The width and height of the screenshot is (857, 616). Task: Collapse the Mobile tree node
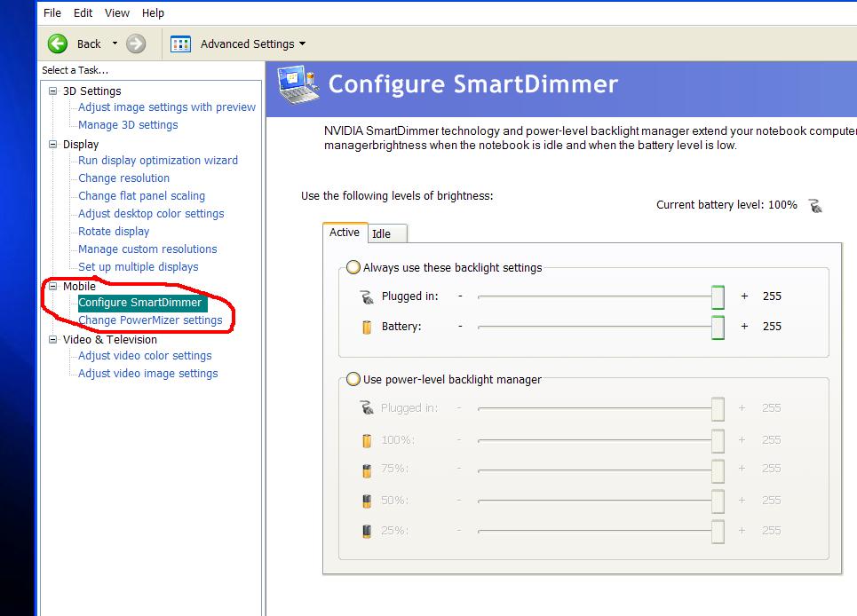pyautogui.click(x=53, y=286)
